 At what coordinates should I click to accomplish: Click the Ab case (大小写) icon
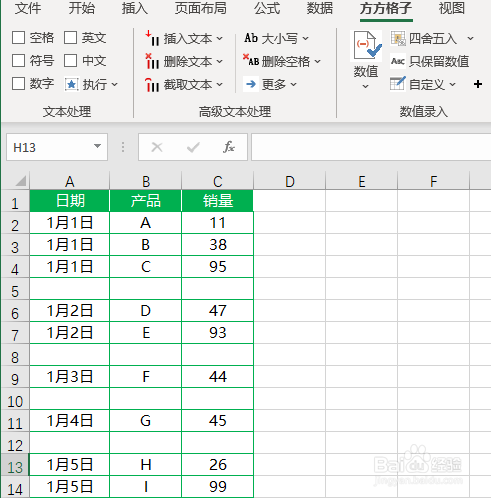251,38
